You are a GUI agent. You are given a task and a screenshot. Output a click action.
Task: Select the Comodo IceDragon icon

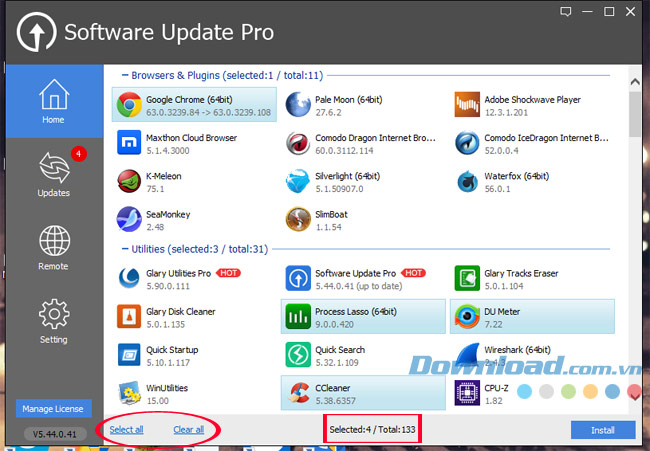[x=467, y=143]
